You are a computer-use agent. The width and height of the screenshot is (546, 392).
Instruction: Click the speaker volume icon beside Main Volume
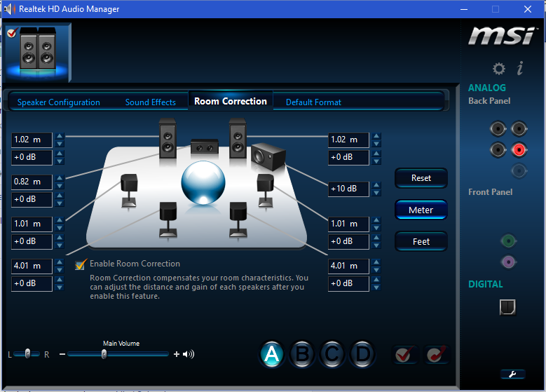(x=188, y=355)
